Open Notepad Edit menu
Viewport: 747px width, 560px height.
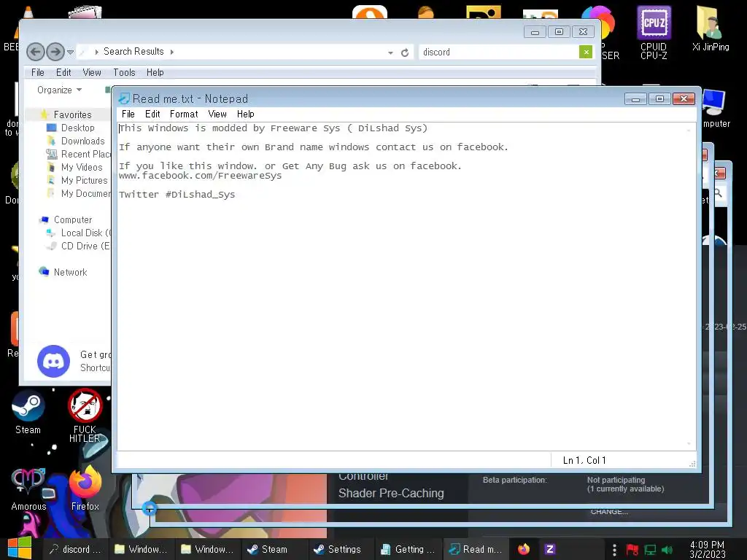152,114
